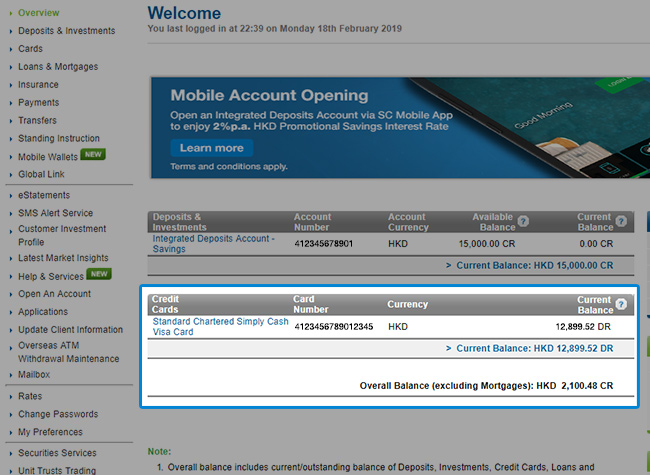Open Unit Trusts Trading
Screen dimensions: 650x475
point(57,470)
